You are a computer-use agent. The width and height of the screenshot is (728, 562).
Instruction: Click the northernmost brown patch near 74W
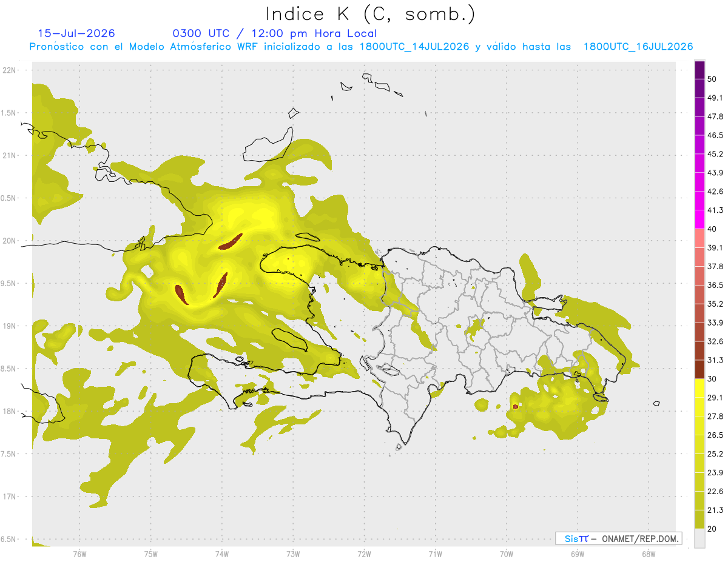[231, 241]
